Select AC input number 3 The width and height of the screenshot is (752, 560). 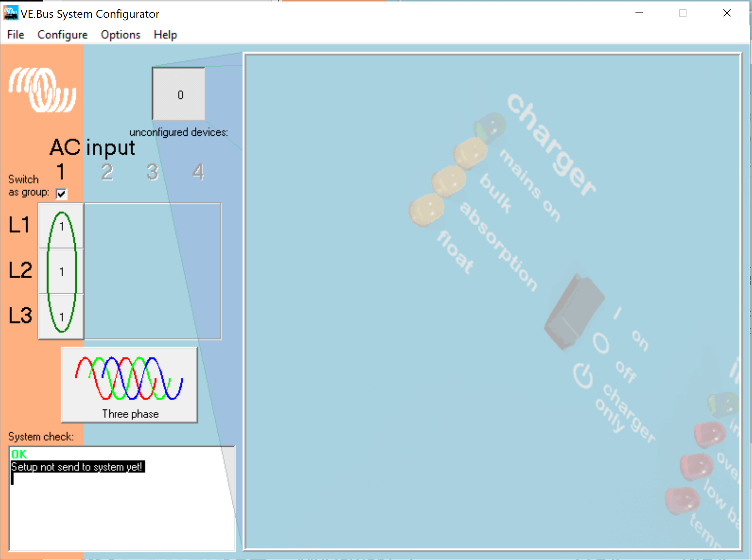pyautogui.click(x=152, y=172)
